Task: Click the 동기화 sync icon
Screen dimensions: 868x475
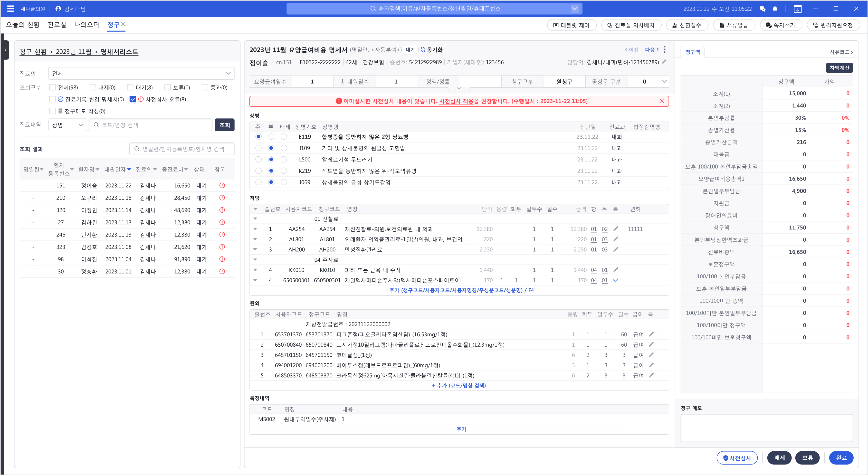Action: (423, 50)
